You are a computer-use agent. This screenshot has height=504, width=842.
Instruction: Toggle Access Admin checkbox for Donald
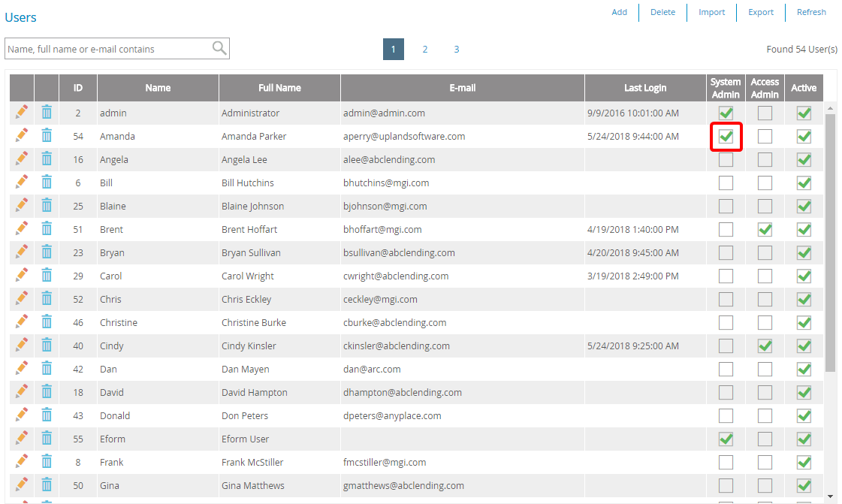tap(765, 416)
